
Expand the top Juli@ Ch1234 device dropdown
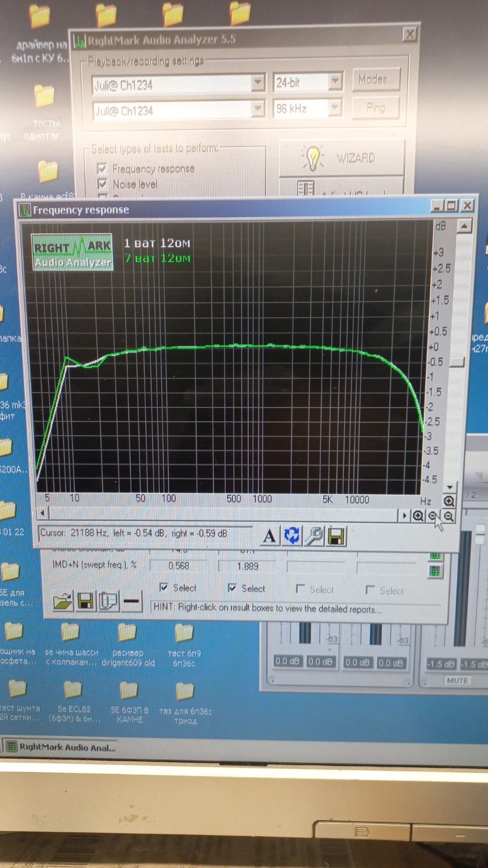pyautogui.click(x=258, y=83)
